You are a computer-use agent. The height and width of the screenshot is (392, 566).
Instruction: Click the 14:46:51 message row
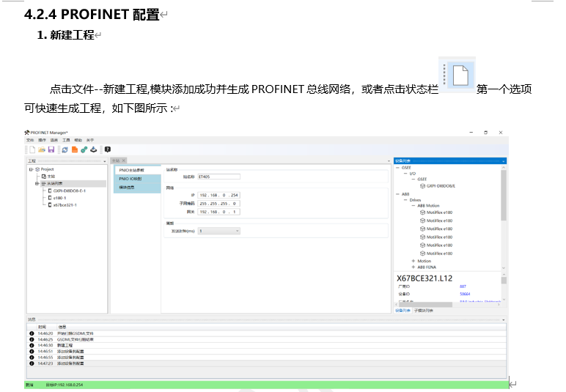267,351
